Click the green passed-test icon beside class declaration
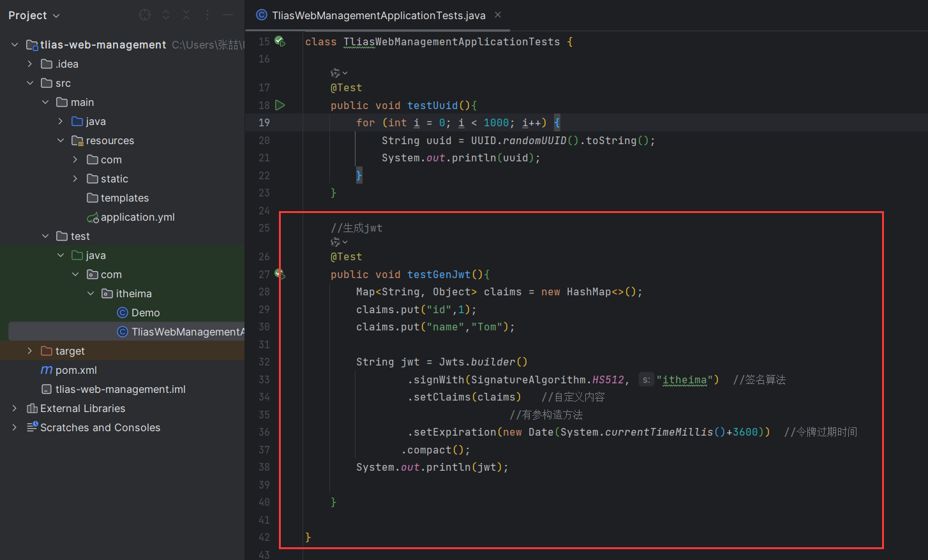 coord(280,40)
